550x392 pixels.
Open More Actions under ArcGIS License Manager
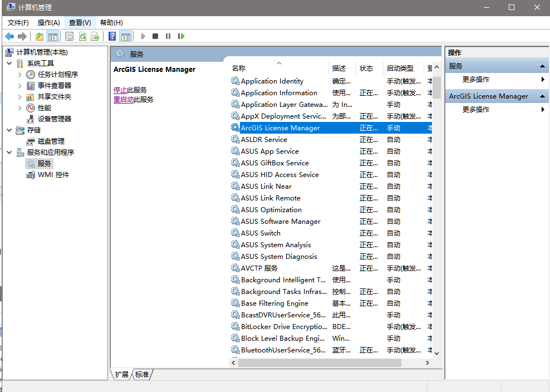click(x=475, y=110)
